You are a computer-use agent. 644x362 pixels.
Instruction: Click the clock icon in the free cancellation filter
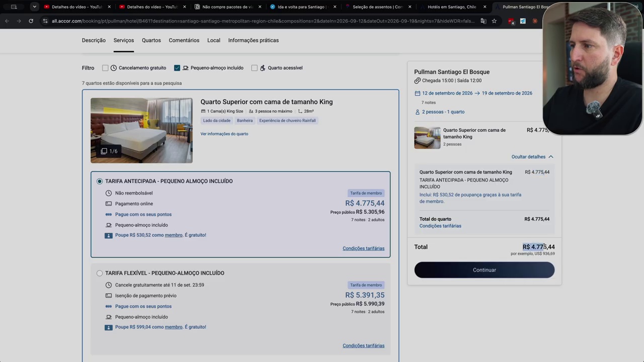pyautogui.click(x=114, y=68)
